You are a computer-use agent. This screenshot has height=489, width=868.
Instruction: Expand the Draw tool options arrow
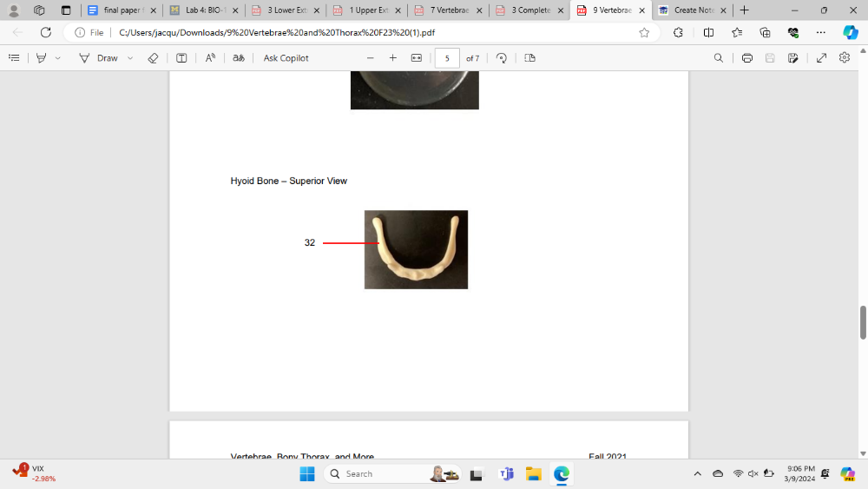click(130, 58)
